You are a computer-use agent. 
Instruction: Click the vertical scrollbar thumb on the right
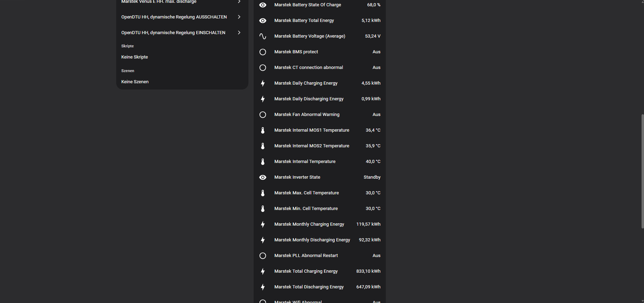[642, 171]
